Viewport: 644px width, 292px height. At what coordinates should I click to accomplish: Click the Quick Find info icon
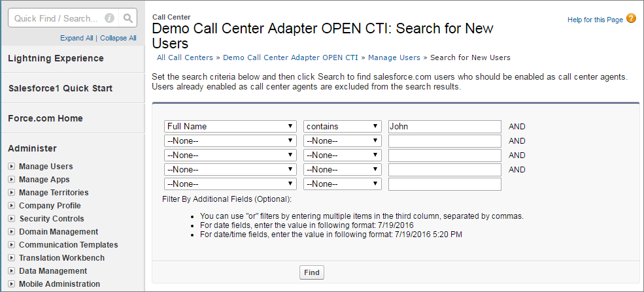[x=109, y=18]
